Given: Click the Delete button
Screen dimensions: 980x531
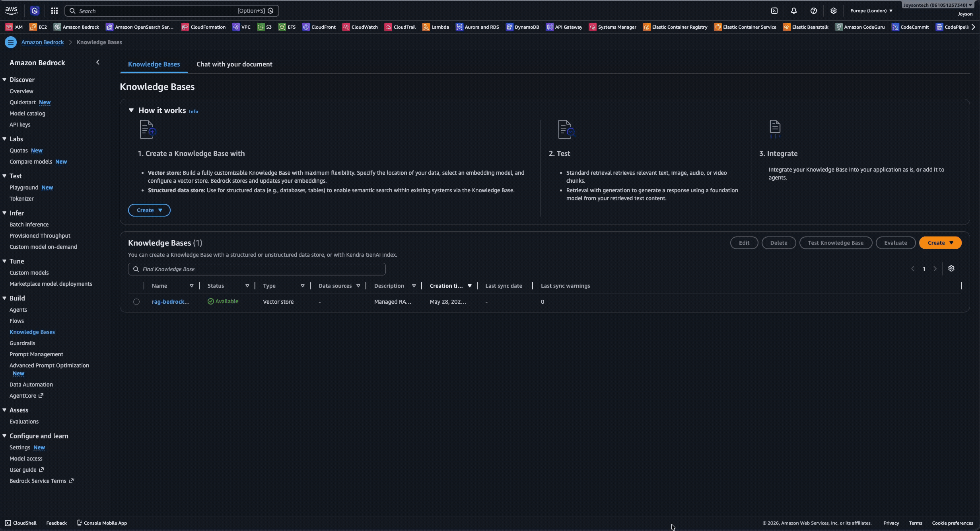Looking at the screenshot, I should coord(778,243).
